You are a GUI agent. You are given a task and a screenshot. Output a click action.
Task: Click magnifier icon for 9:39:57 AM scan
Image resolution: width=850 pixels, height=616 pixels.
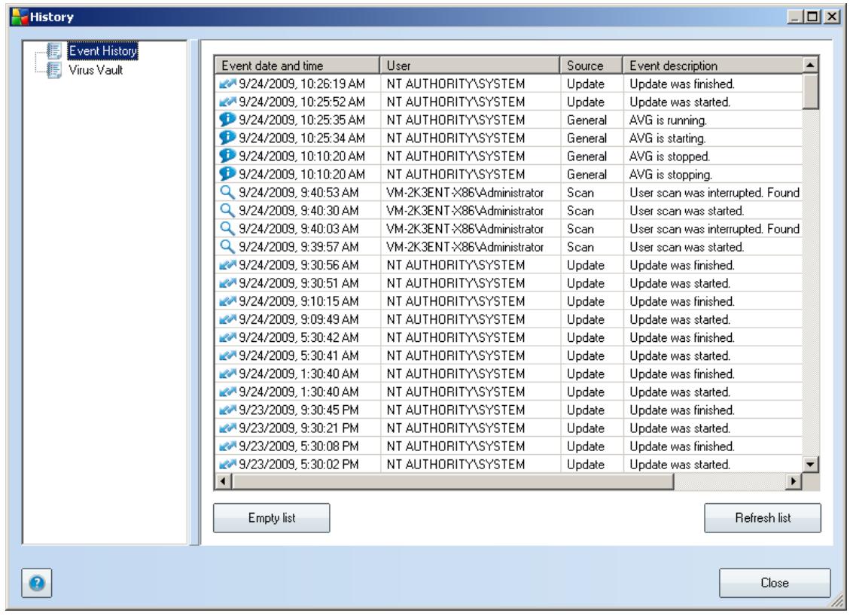(227, 247)
